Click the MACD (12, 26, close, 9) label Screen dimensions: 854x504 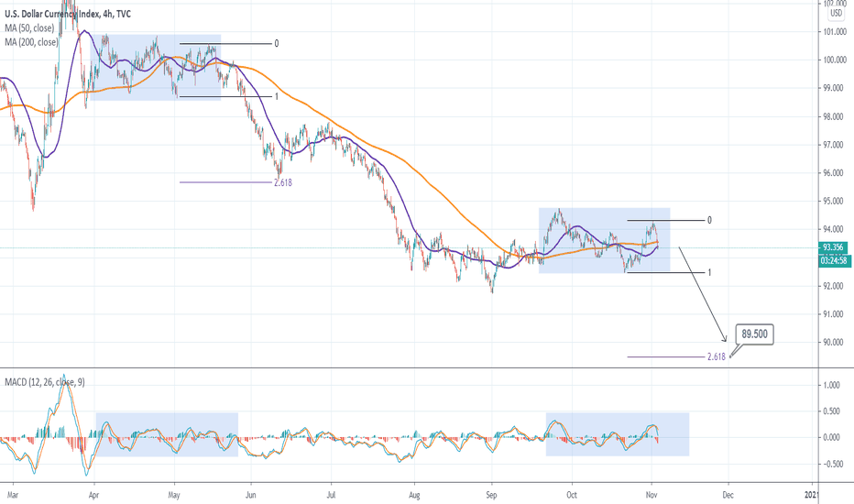(x=45, y=382)
